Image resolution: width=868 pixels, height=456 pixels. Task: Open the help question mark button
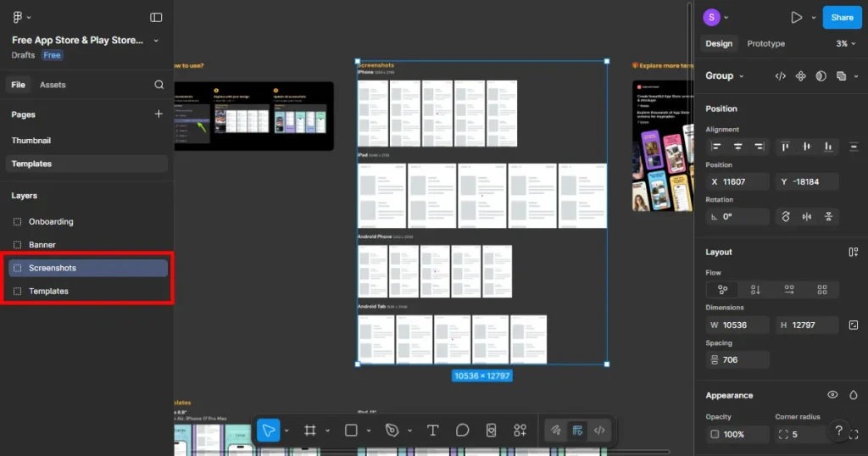coord(838,431)
